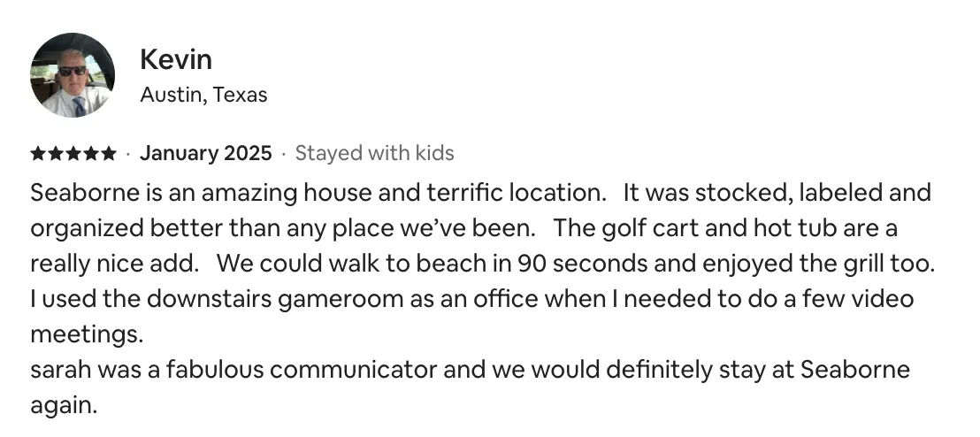Click the Stayed with kids label
Viewport: 980px width, 437px height.
(x=374, y=153)
